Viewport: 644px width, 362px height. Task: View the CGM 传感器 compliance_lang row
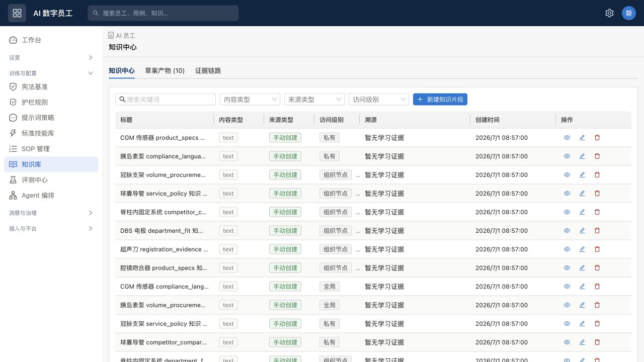point(567,287)
